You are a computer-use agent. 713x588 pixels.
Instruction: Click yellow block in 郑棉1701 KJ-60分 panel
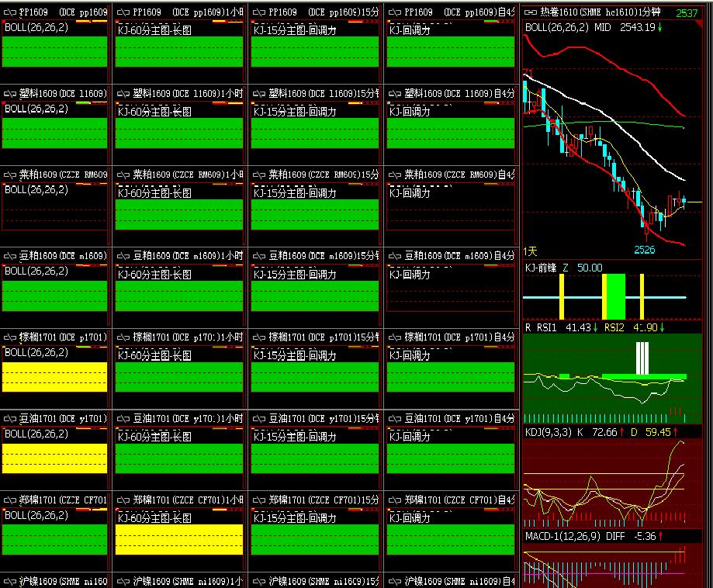click(x=179, y=539)
